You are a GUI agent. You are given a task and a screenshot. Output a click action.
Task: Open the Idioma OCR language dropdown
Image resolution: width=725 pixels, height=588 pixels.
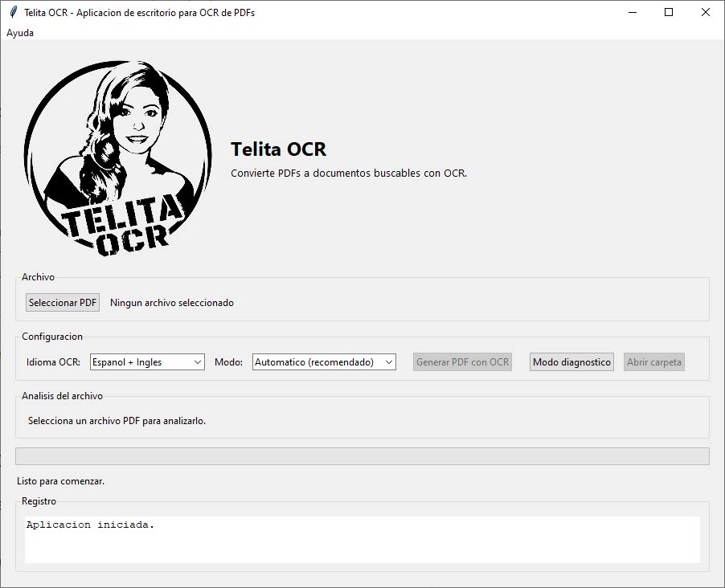147,362
